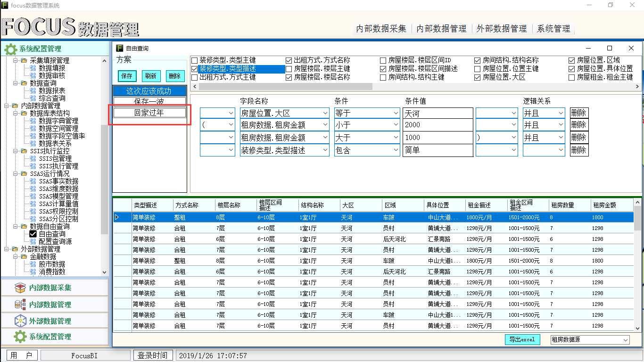Select the 消费指数 node icon
This screenshot has width=644, height=362.
pyautogui.click(x=33, y=271)
